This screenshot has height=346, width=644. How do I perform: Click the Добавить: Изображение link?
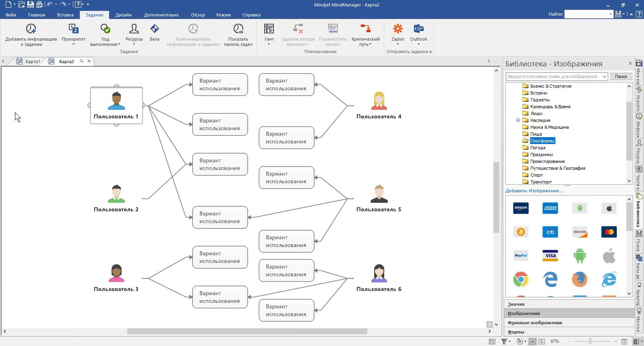point(534,191)
